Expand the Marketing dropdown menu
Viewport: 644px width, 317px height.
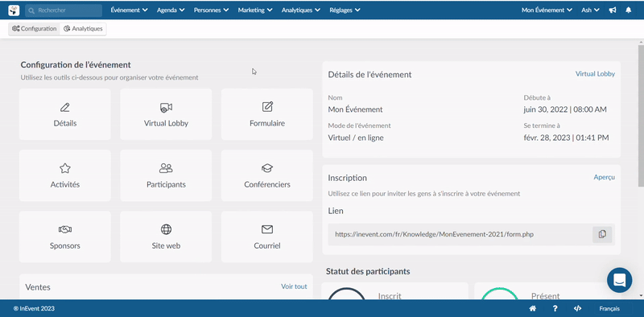coord(254,10)
